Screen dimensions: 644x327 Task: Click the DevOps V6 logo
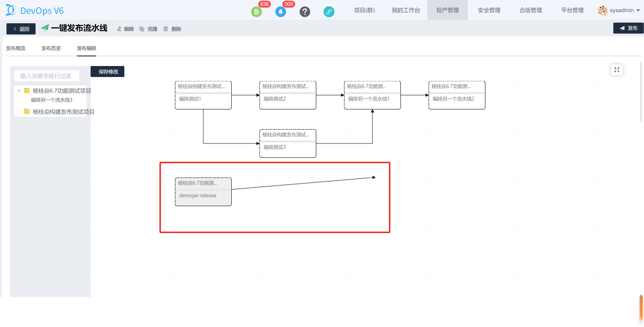[35, 11]
